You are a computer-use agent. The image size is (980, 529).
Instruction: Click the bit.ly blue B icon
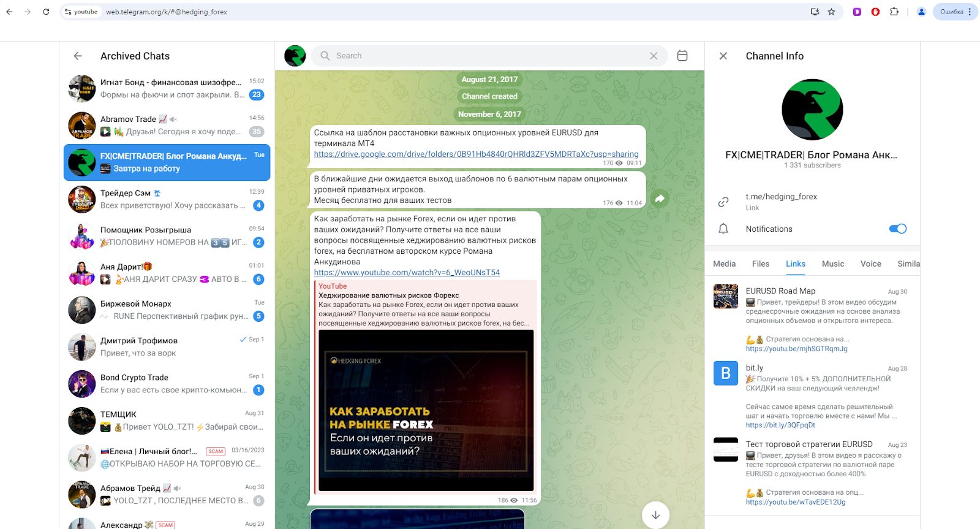tap(726, 373)
